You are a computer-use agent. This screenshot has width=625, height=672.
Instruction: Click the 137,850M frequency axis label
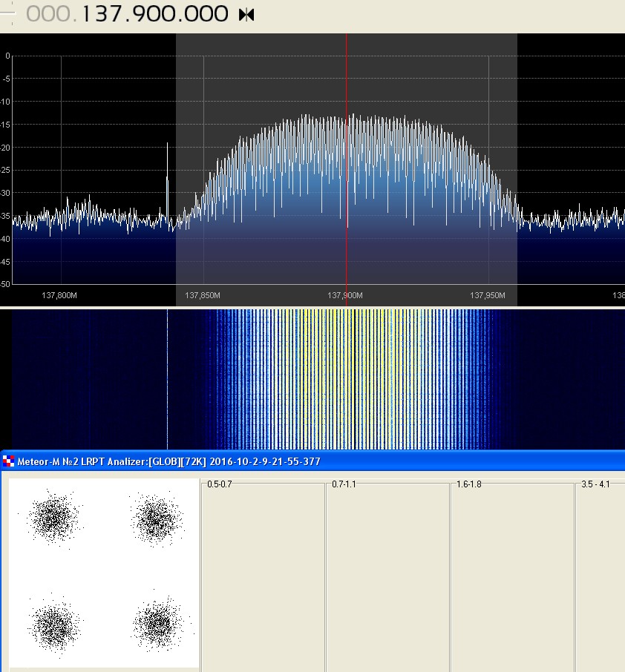203,295
